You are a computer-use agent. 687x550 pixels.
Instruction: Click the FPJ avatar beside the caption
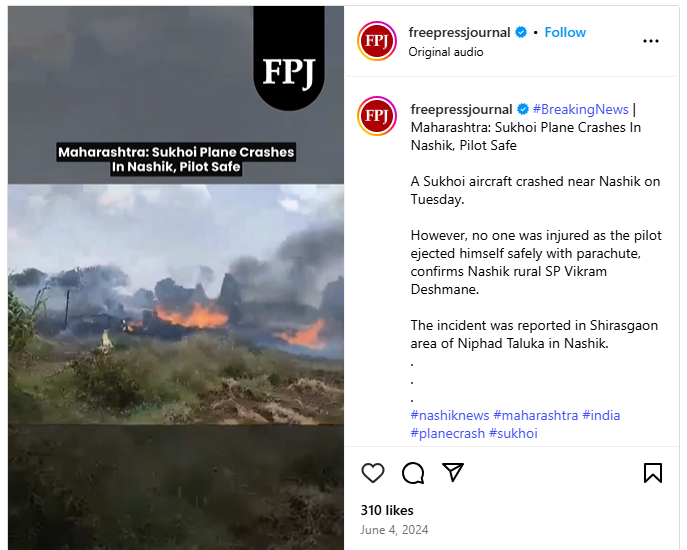point(377,116)
